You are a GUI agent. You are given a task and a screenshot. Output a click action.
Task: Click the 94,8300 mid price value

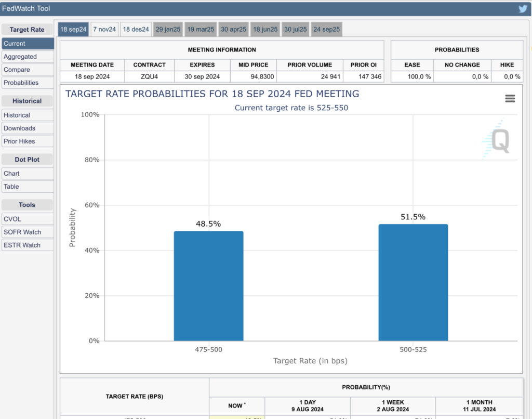(262, 77)
